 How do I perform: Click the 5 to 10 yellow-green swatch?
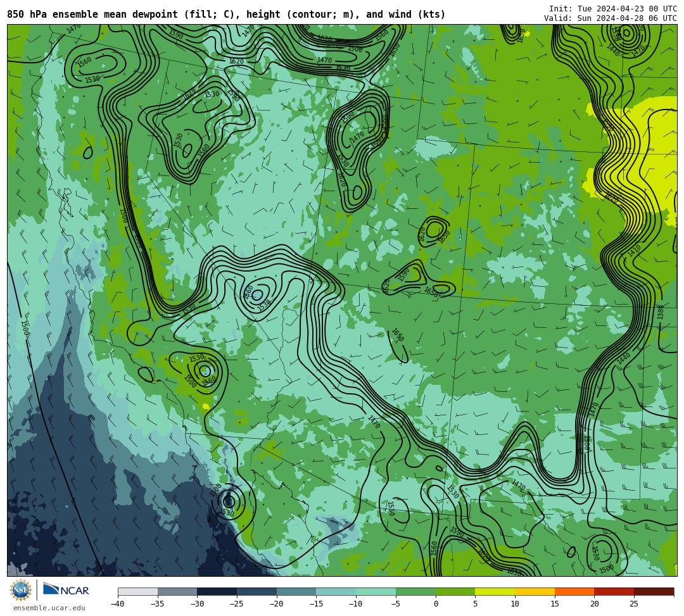[x=495, y=591]
